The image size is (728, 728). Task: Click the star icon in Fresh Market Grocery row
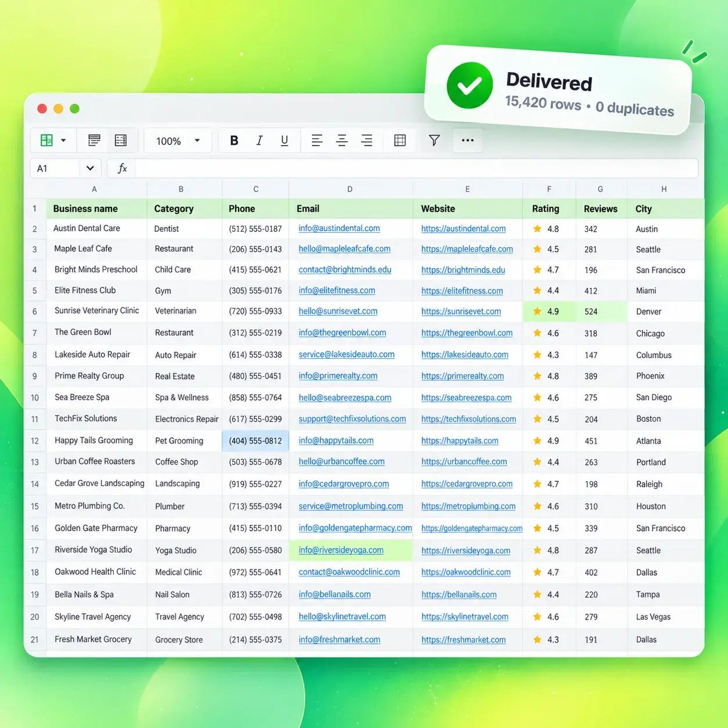[x=537, y=640]
